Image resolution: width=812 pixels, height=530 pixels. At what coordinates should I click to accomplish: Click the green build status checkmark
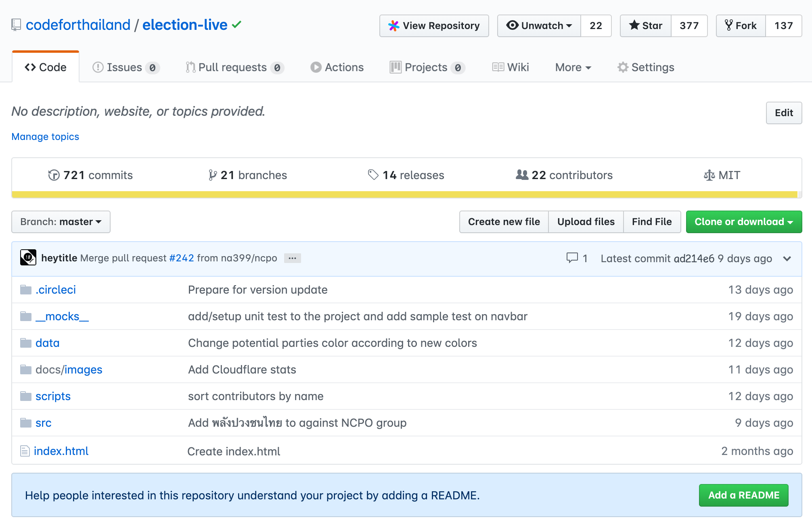coord(237,25)
